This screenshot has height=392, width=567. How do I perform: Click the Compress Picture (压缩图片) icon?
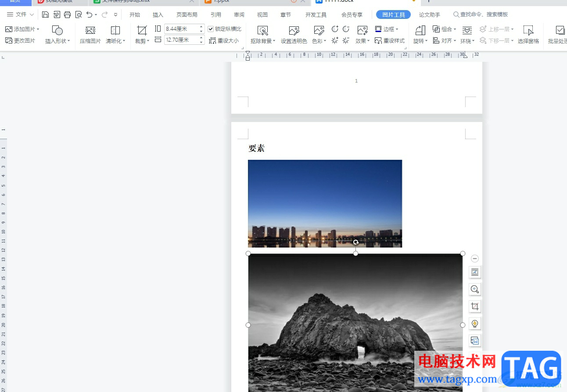(x=90, y=35)
